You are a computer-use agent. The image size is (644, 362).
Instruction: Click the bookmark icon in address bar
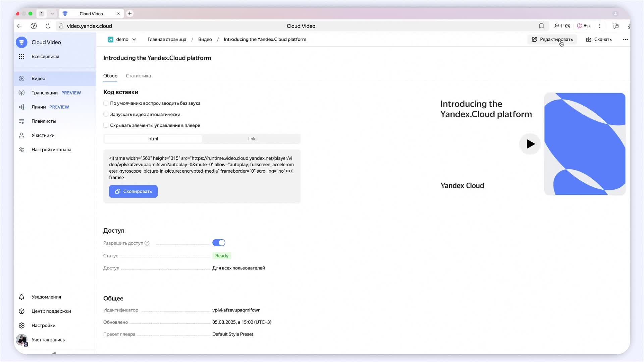541,26
